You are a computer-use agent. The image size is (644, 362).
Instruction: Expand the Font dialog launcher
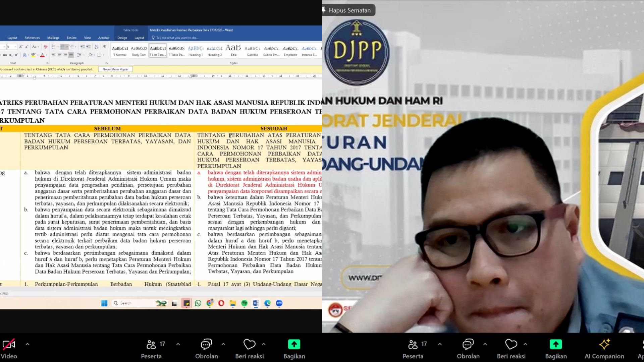pyautogui.click(x=47, y=63)
